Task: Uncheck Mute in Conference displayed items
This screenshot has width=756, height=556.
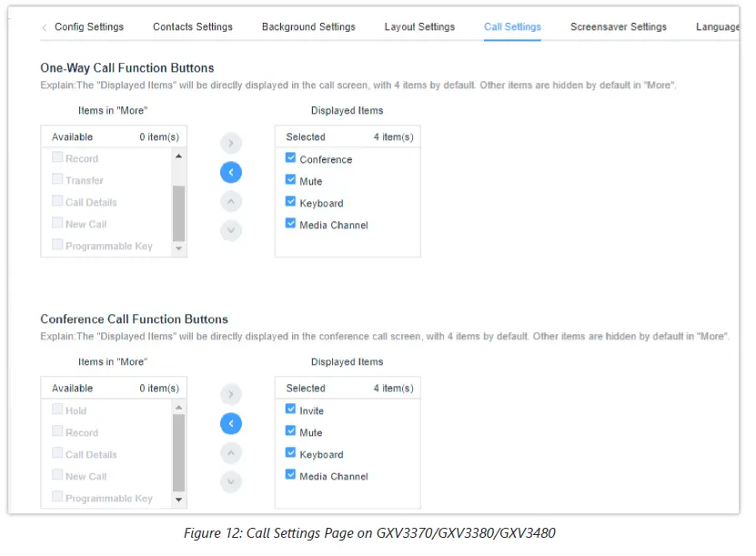Action: click(290, 430)
